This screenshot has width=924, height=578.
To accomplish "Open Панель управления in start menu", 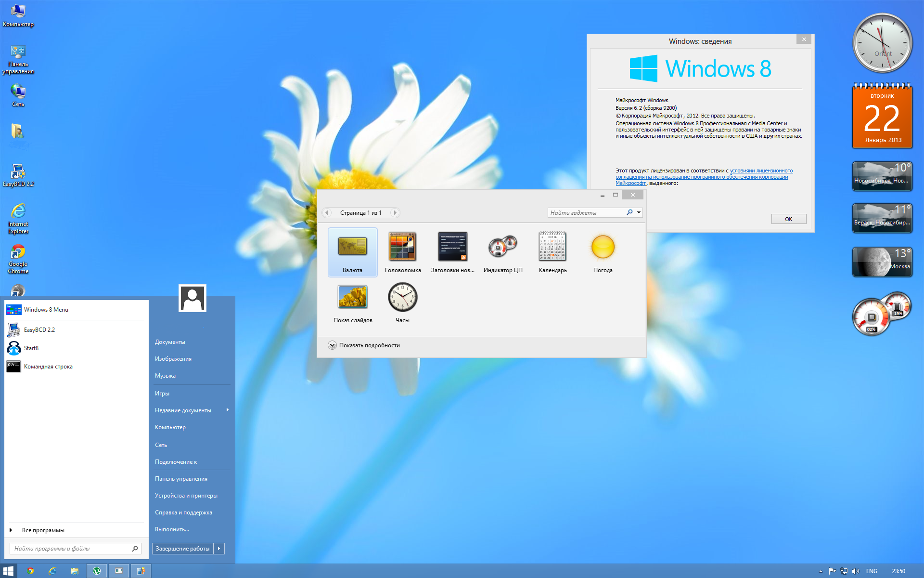I will [x=181, y=479].
